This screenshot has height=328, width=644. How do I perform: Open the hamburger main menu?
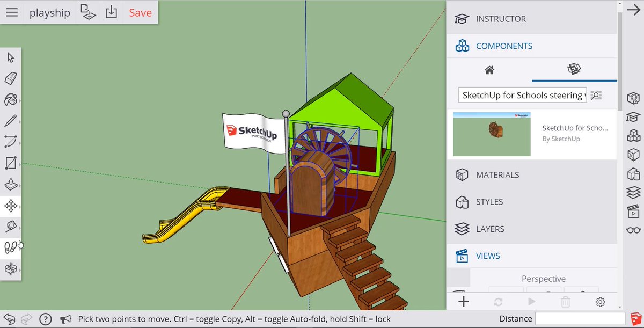12,12
